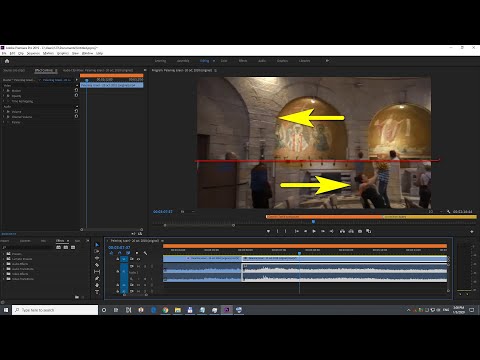Select the Ripple Edit tool

pyautogui.click(x=97, y=258)
